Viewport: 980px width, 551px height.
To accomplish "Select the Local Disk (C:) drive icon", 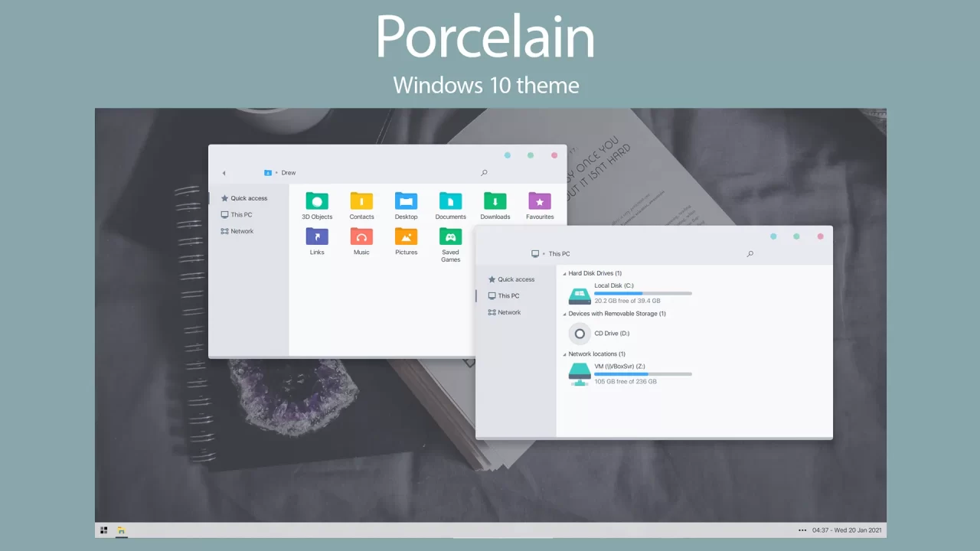I will pos(580,296).
